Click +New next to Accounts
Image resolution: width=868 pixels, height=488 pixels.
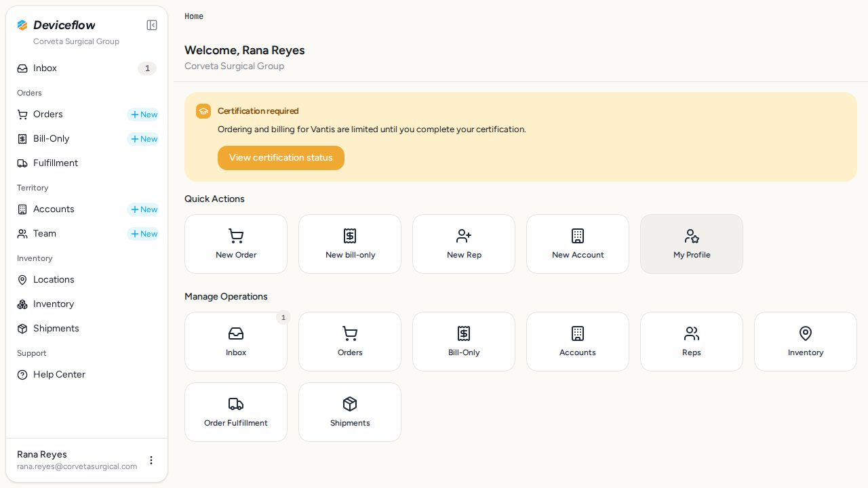(143, 209)
